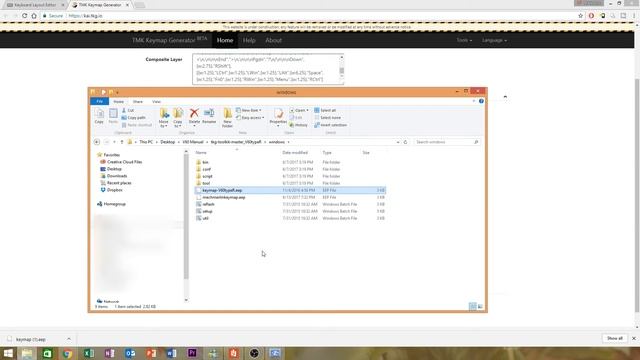Click History in the Open group
Viewport: 640px width, 360px height.
[x=298, y=125]
